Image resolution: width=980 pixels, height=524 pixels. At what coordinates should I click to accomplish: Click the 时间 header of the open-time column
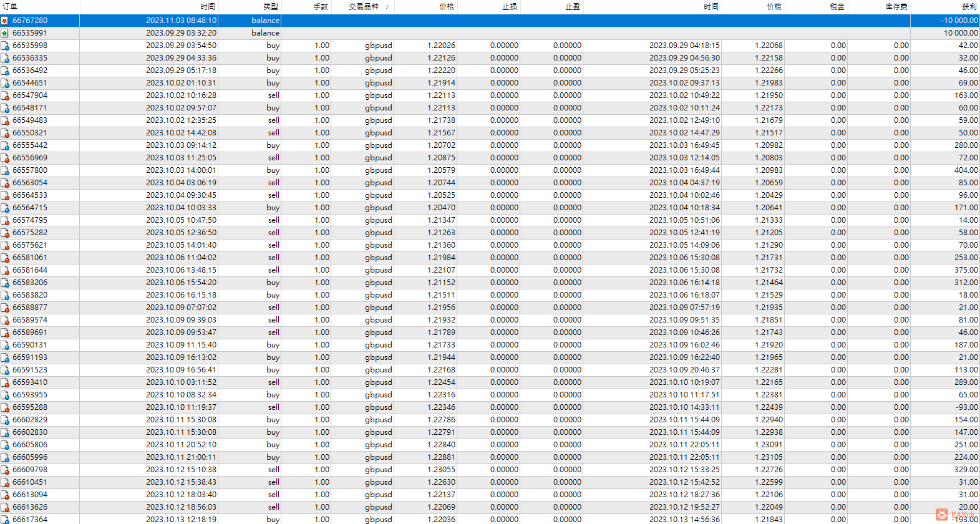pyautogui.click(x=208, y=7)
